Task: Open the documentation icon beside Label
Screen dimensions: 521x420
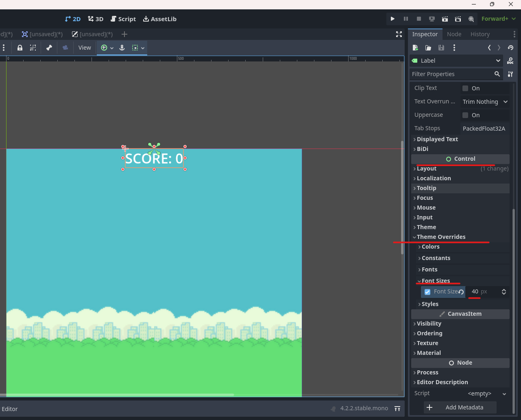Action: (x=510, y=61)
